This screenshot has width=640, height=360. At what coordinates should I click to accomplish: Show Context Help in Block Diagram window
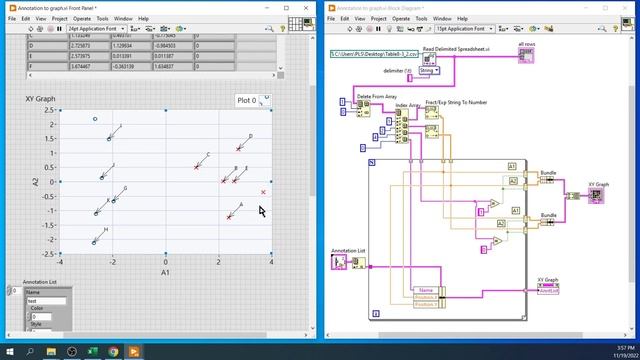(616, 29)
